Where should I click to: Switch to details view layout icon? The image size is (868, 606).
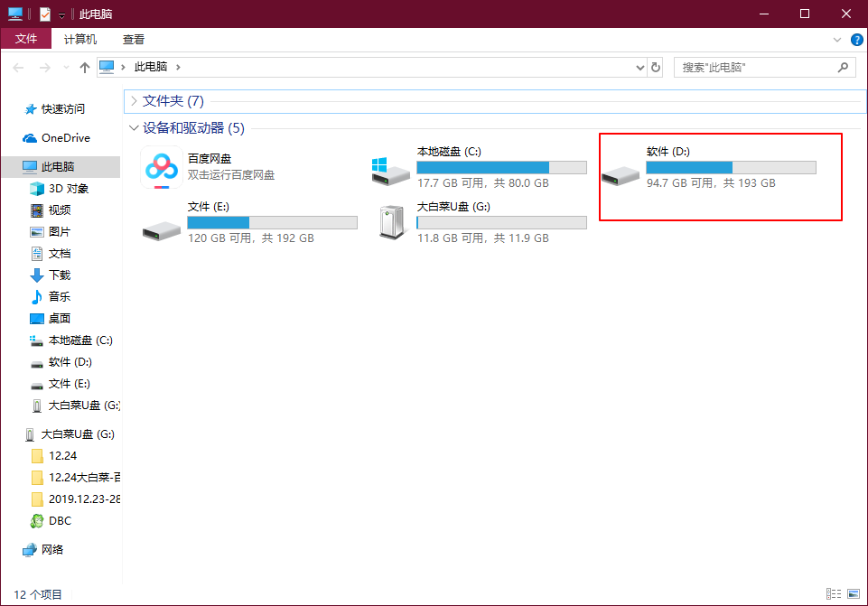833,594
